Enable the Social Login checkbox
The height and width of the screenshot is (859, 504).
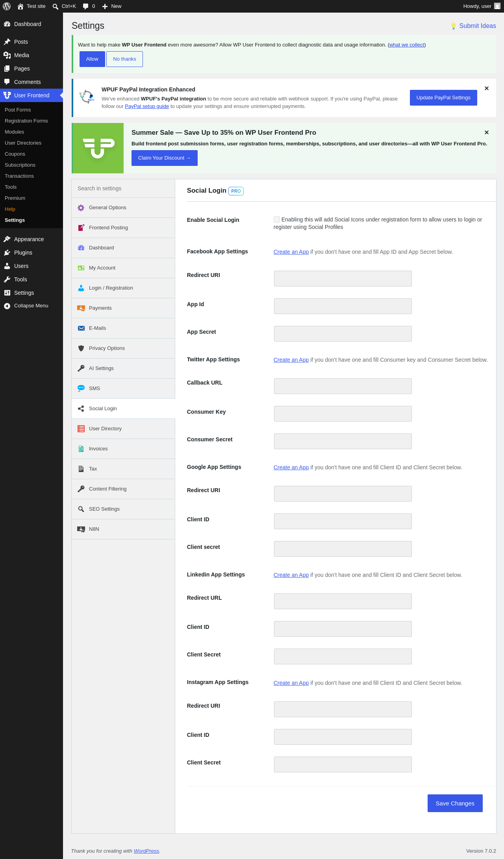(x=277, y=219)
